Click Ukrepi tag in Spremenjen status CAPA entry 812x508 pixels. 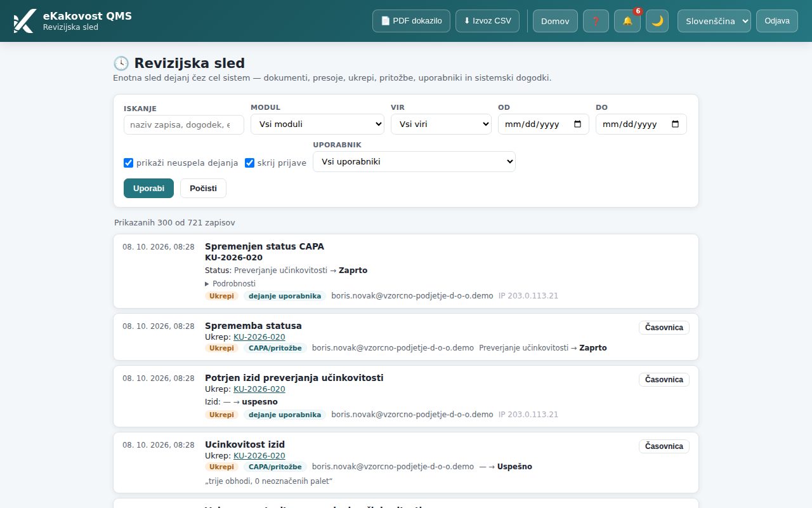click(x=221, y=296)
